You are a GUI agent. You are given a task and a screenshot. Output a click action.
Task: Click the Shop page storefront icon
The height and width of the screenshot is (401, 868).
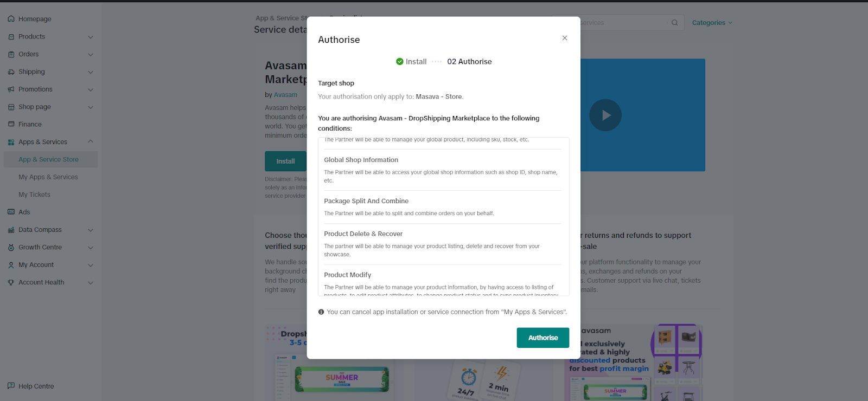(x=11, y=107)
